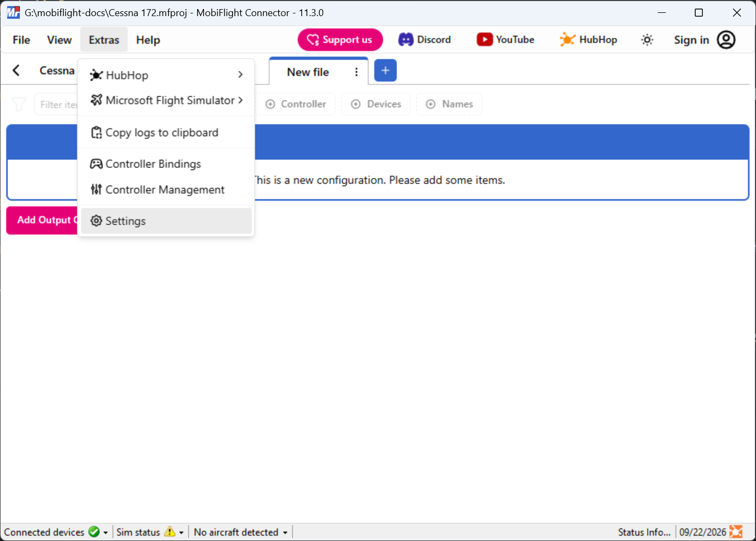Click the gear icon beside Settings
The image size is (756, 541).
96,221
